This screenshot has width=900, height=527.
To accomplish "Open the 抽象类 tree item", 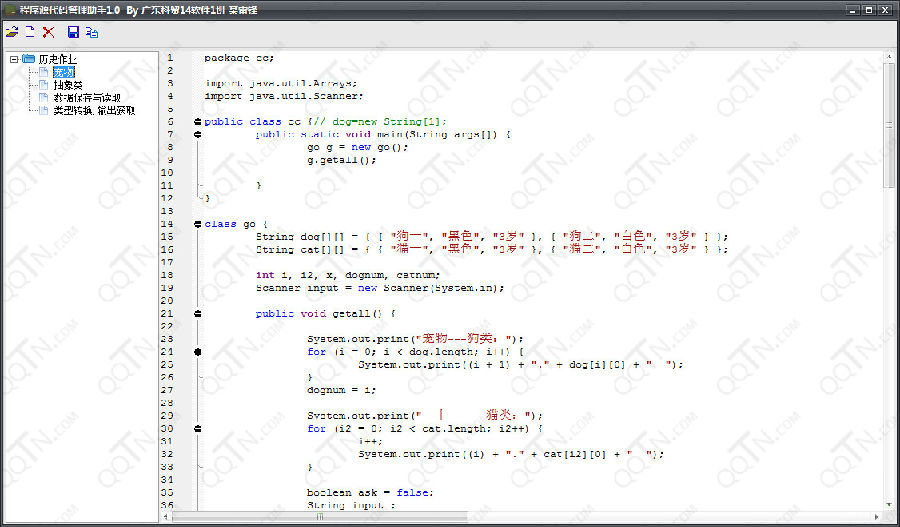I will [x=69, y=85].
